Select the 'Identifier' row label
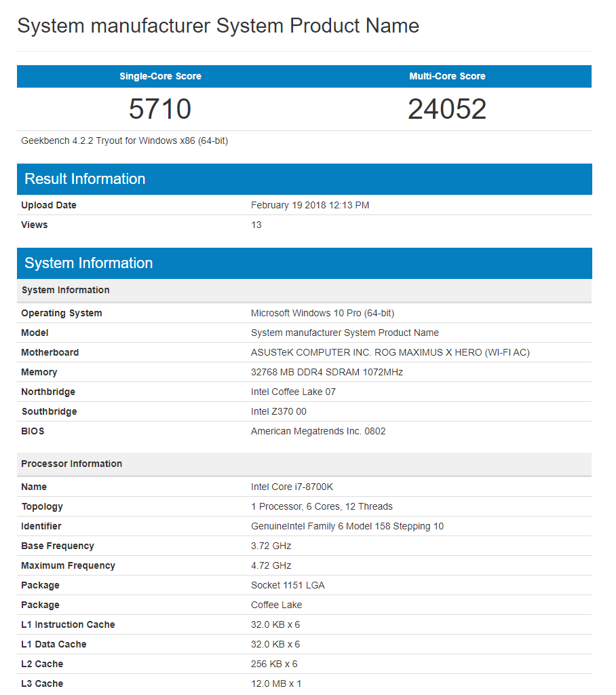The height and width of the screenshot is (695, 616). point(41,526)
